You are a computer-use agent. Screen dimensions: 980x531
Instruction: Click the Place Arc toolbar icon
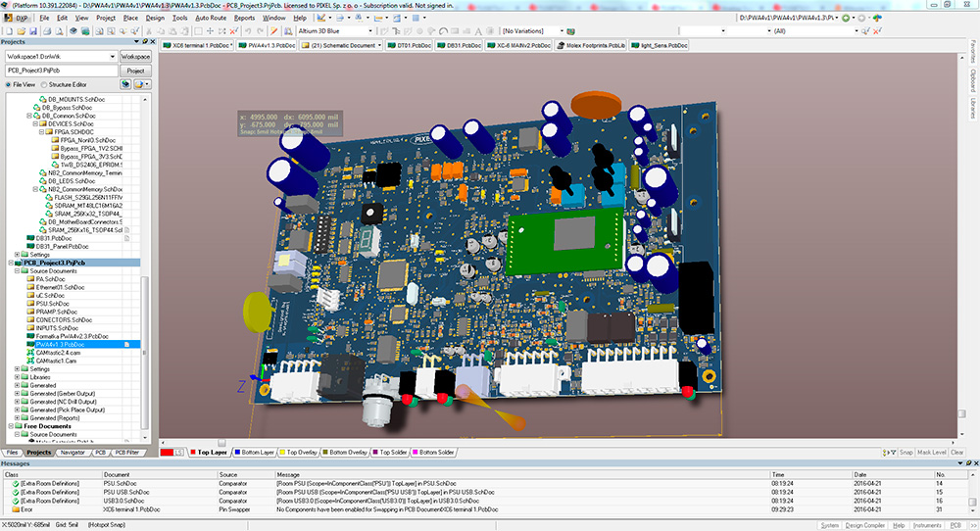(x=443, y=30)
